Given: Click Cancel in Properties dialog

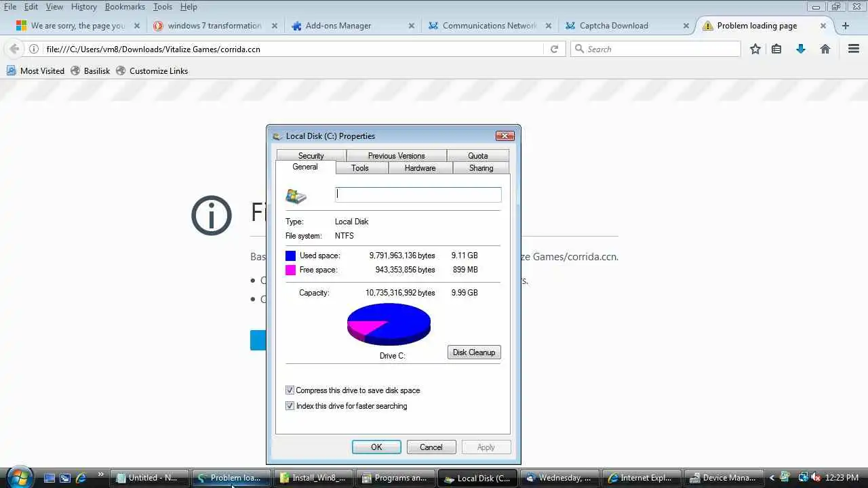Looking at the screenshot, I should [431, 447].
